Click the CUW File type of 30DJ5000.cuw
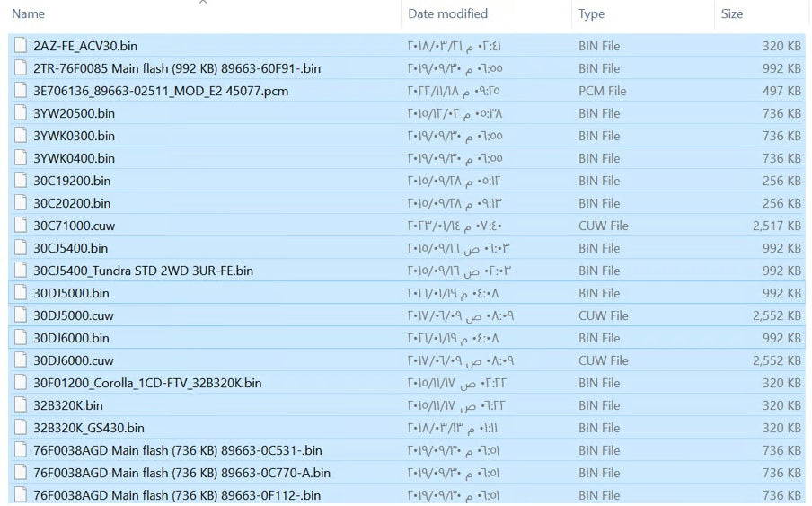812x506 pixels. pyautogui.click(x=603, y=315)
